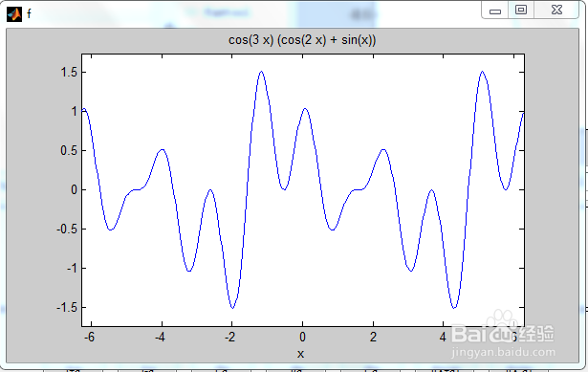
Task: Click the MATLAB logo icon in the title bar
Action: coord(14,14)
